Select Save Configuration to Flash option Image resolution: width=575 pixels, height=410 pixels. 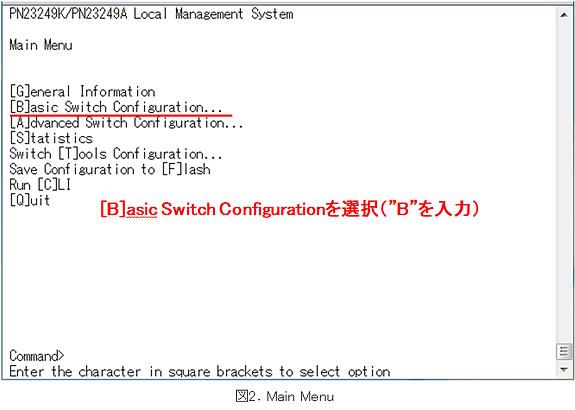tap(110, 169)
